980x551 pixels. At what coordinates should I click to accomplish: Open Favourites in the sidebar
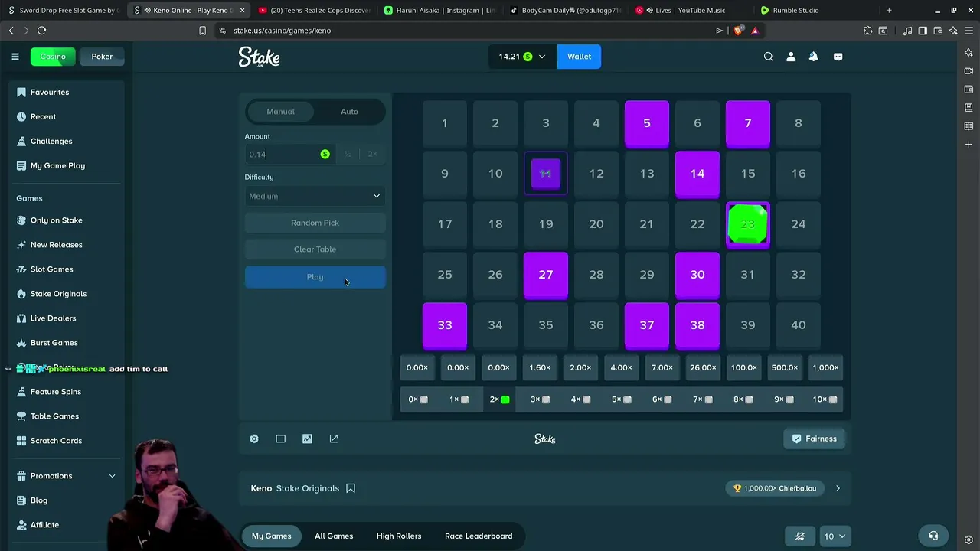click(50, 92)
